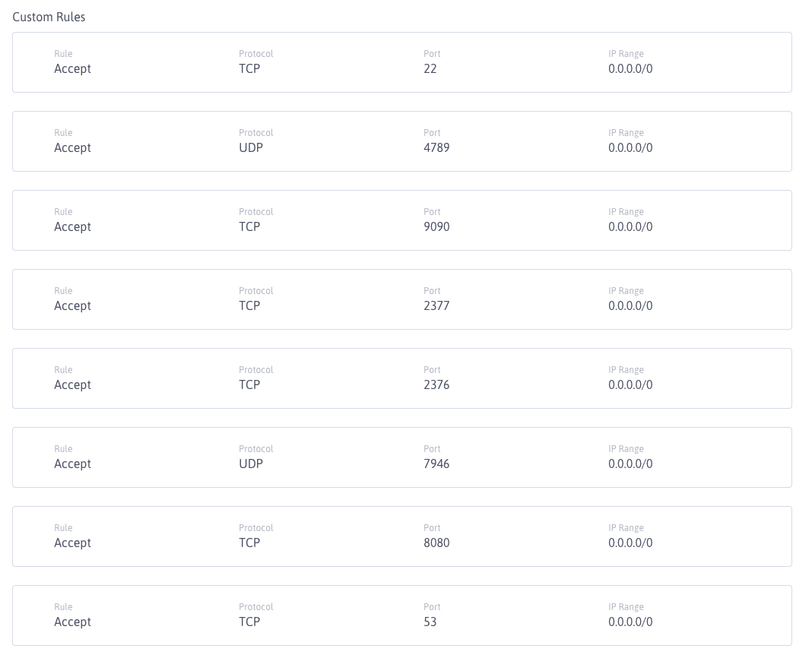Click the IP Range 0.0.0.0/0 of the first rule

click(630, 68)
